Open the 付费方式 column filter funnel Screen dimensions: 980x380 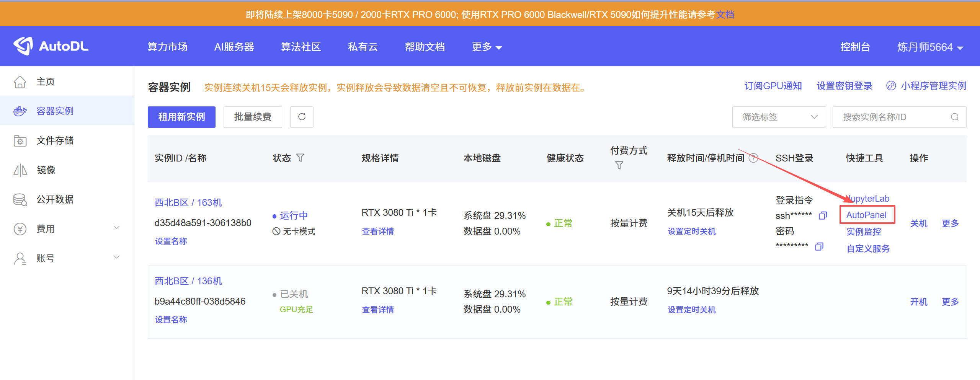click(619, 165)
